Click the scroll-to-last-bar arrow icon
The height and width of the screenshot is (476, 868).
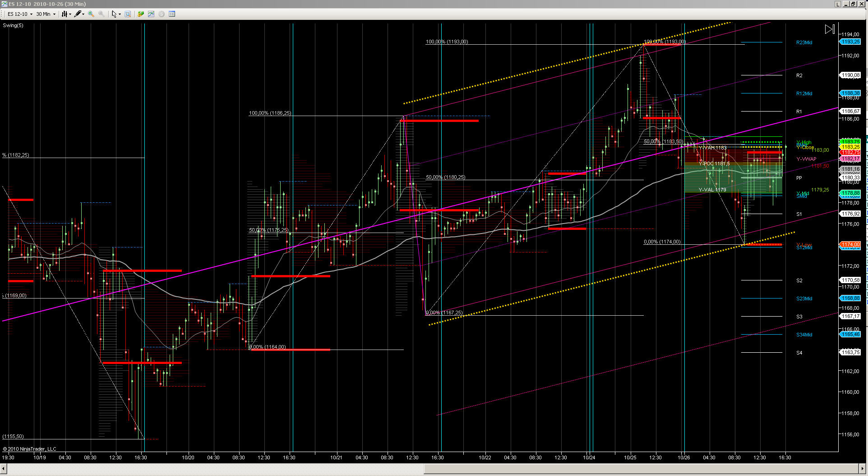(830, 29)
